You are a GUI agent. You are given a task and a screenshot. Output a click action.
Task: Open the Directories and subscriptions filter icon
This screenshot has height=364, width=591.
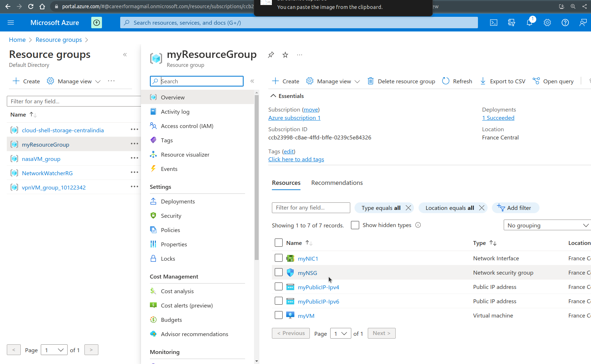(x=512, y=23)
